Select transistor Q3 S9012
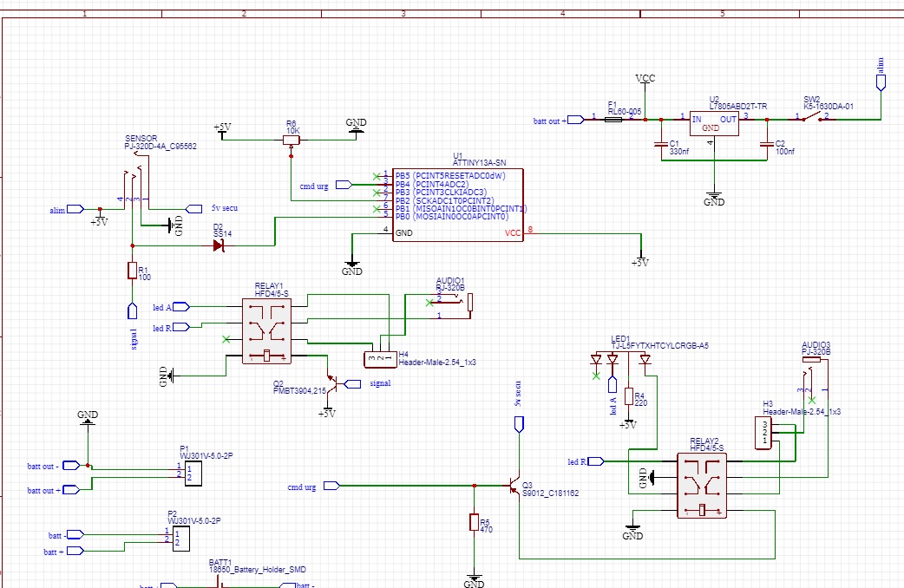Viewport: 904px width, 588px height. click(x=514, y=487)
